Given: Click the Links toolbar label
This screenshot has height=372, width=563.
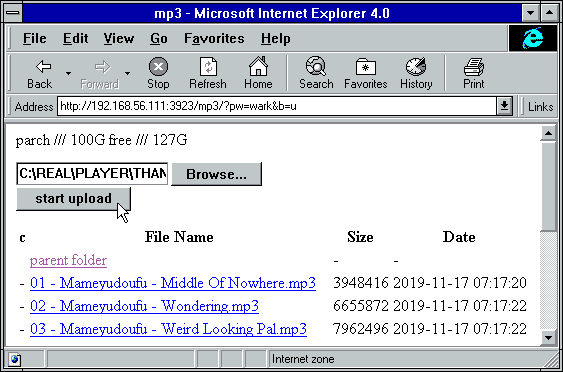Looking at the screenshot, I should coord(540,107).
